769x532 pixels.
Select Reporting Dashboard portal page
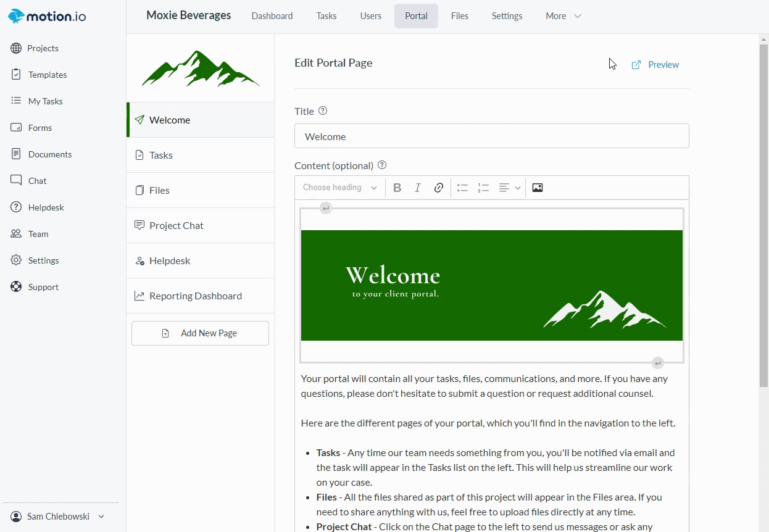(x=196, y=296)
